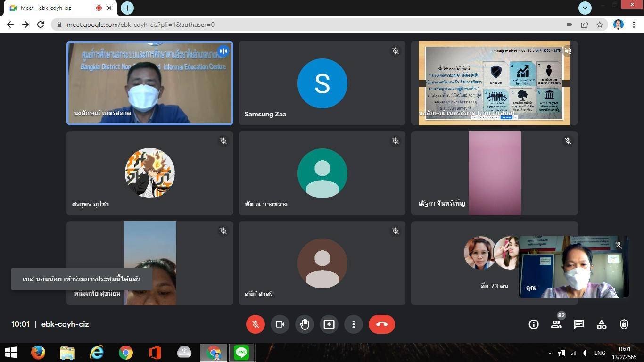Image resolution: width=644 pixels, height=362 pixels.
Task: Bookmark this page with the star icon
Action: [x=600, y=25]
